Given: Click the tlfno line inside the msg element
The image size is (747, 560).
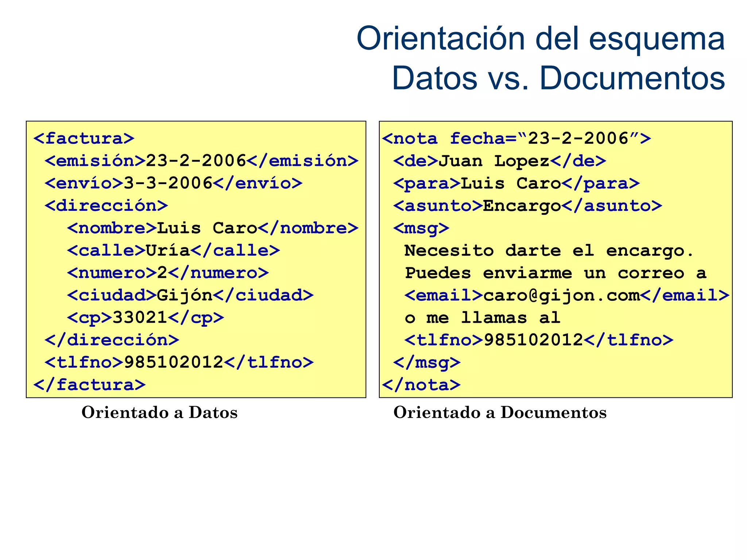Looking at the screenshot, I should (539, 340).
